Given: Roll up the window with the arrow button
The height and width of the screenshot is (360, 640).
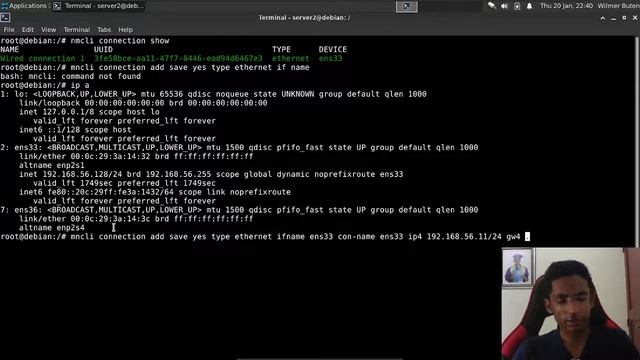Looking at the screenshot, I should point(603,18).
